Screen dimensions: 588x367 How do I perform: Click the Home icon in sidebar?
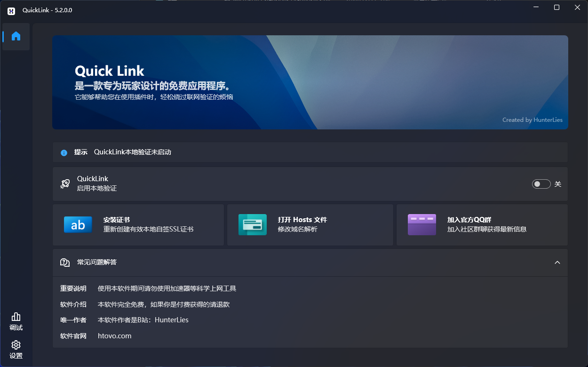click(16, 36)
